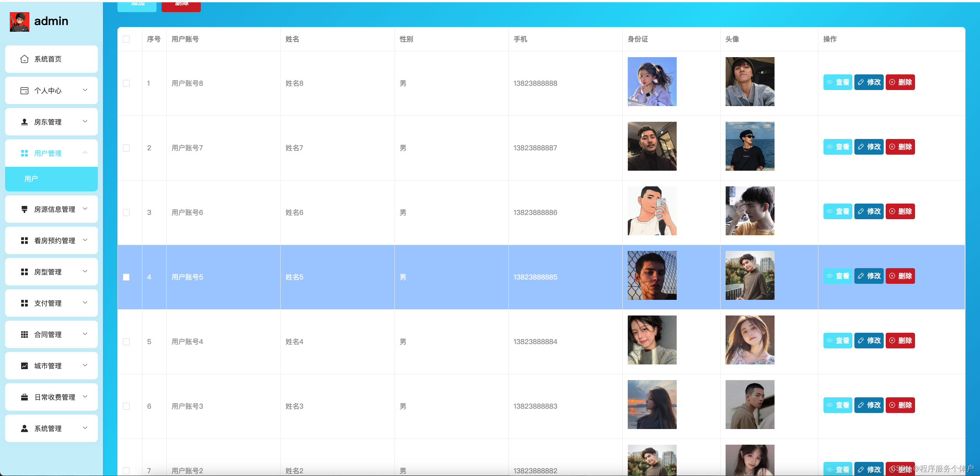
Task: Click the admin avatar picture
Action: pos(20,22)
